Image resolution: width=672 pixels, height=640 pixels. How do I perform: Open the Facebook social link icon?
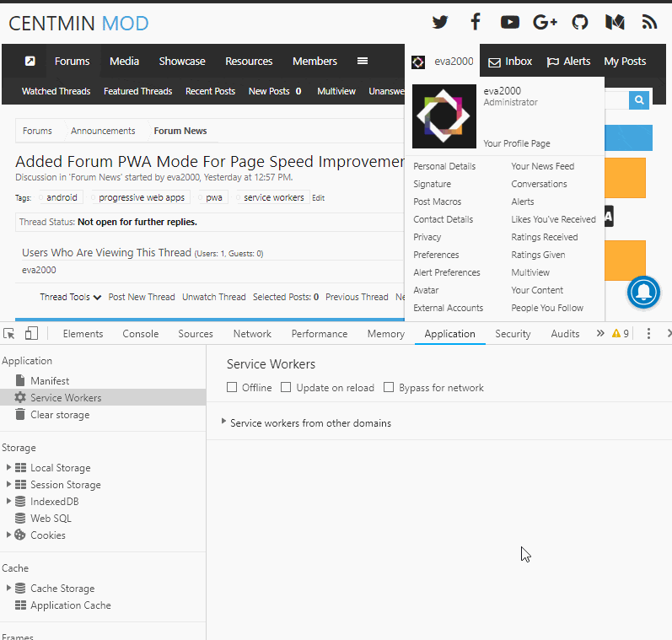(476, 21)
